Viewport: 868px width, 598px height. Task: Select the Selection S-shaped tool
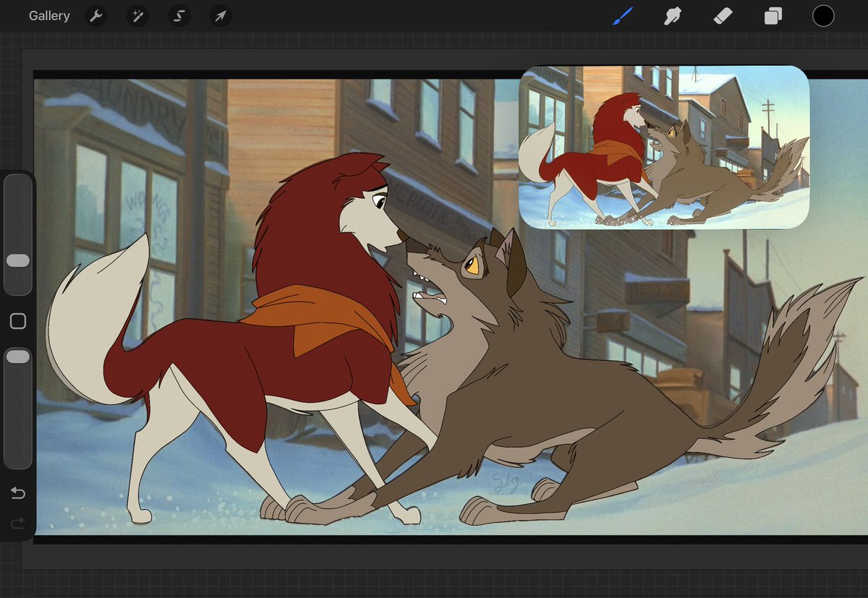click(179, 16)
